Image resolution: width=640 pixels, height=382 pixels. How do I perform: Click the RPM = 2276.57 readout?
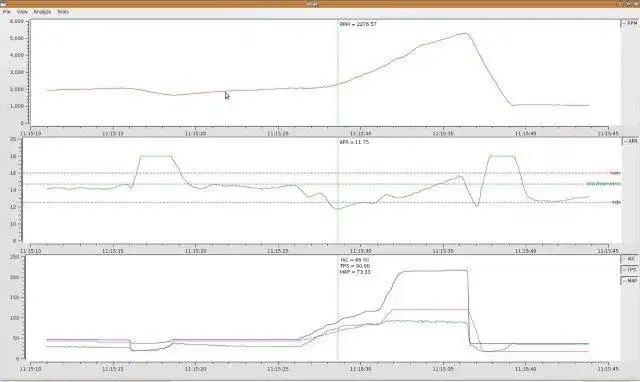pos(358,24)
